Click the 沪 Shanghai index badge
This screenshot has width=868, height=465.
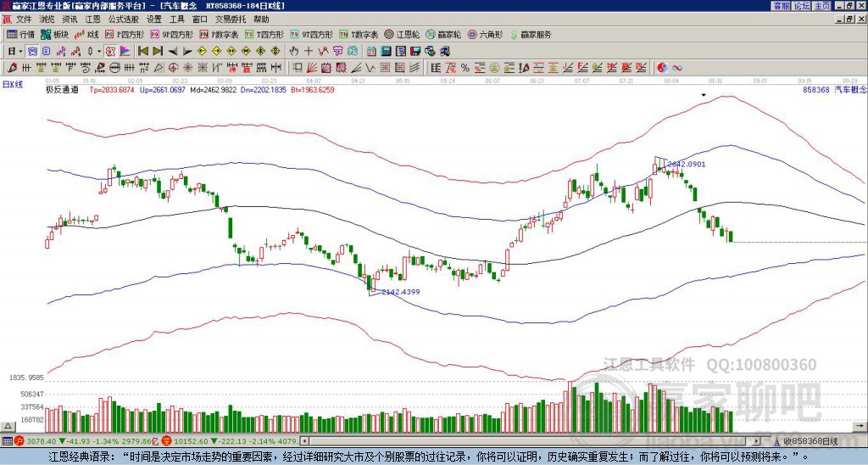[19, 441]
